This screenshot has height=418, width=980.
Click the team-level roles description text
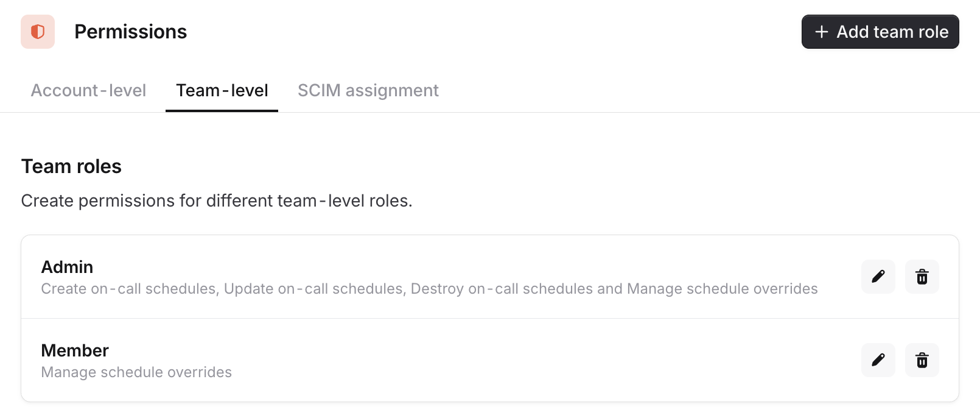(x=217, y=200)
